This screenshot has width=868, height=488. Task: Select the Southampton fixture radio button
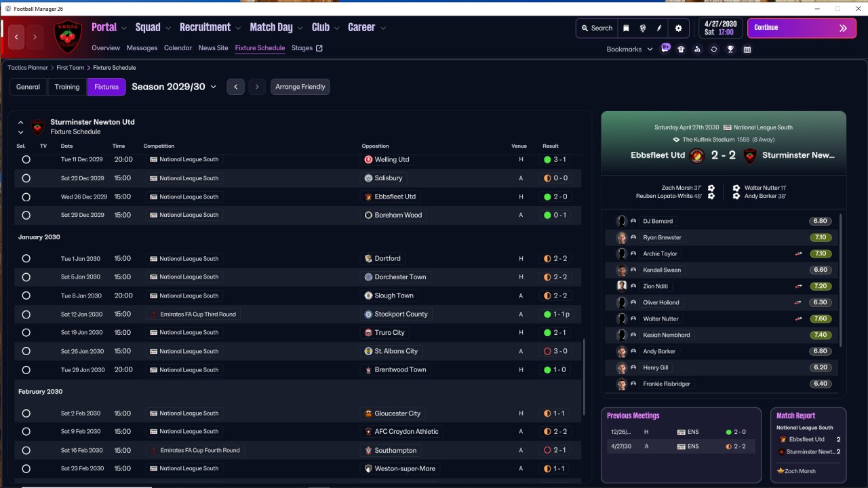[x=26, y=451]
